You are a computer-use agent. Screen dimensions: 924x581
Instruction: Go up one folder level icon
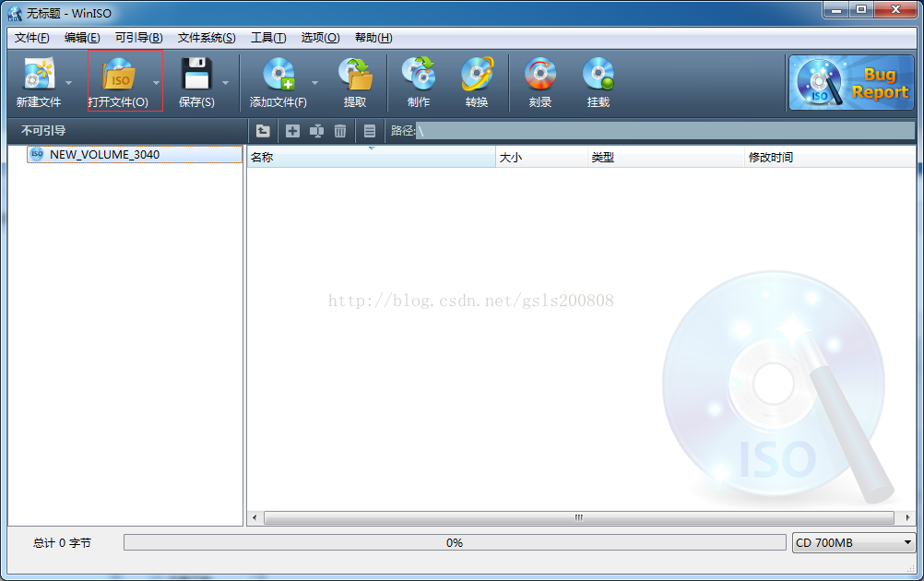pos(263,131)
